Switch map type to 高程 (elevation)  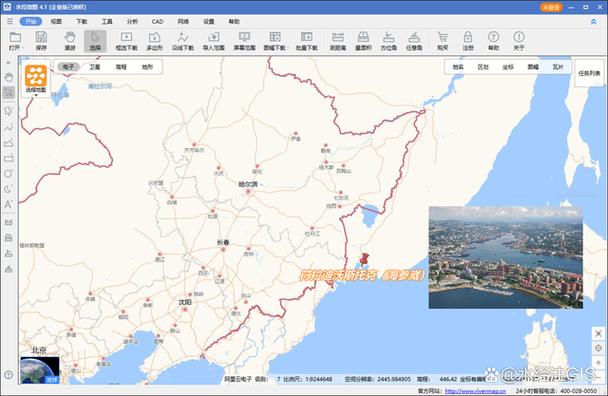click(x=121, y=67)
